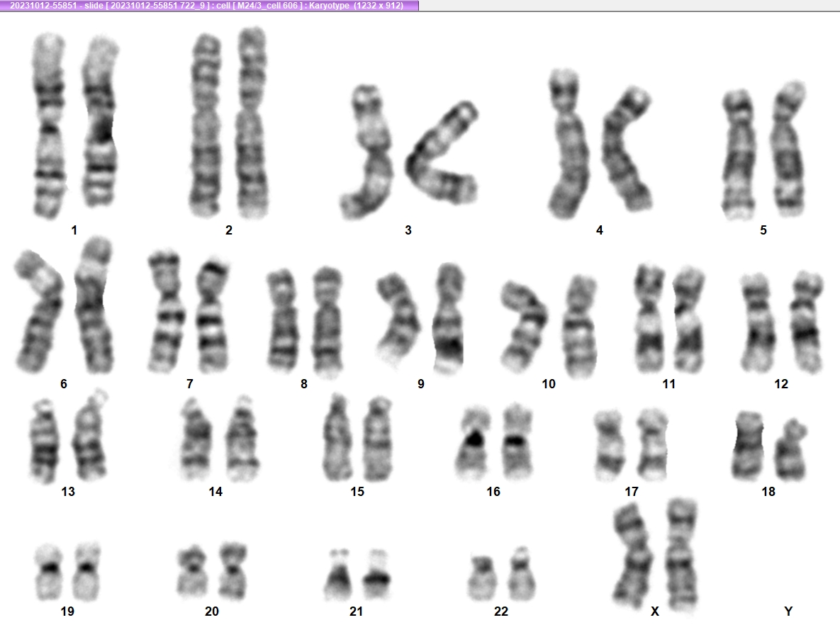Select the right chromosome 6 image

(x=93, y=305)
